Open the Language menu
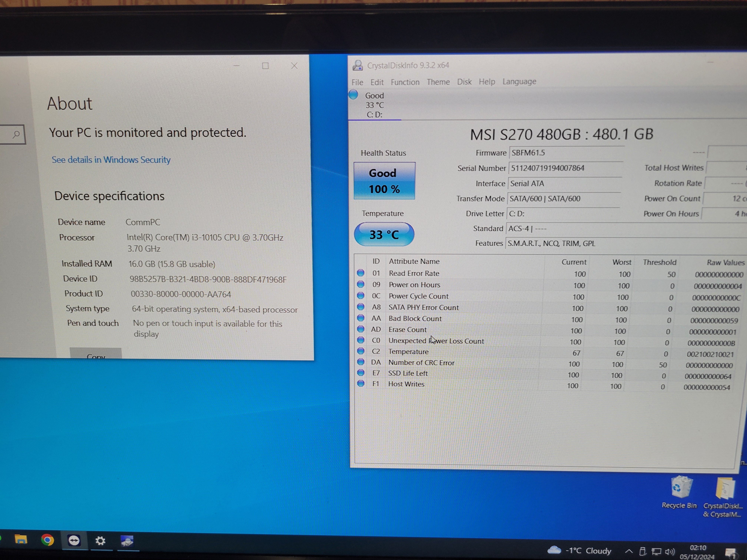747x560 pixels. click(x=519, y=82)
